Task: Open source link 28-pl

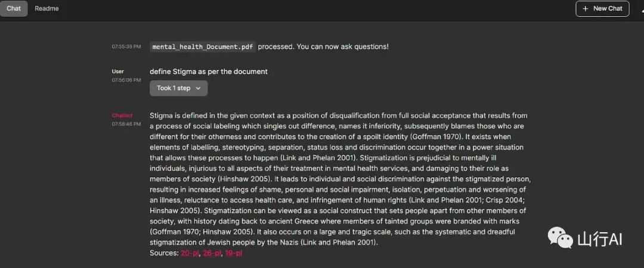Action: 212,253
